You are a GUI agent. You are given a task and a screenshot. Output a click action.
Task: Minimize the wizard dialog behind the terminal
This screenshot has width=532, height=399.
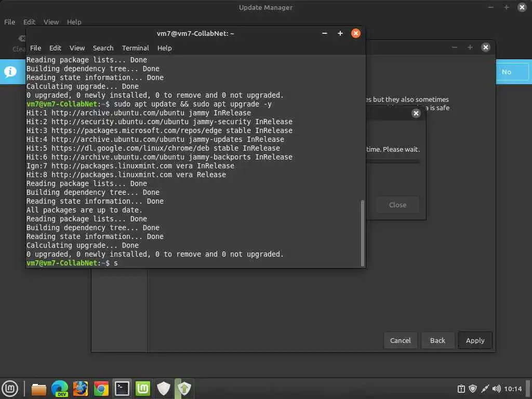coord(454,47)
